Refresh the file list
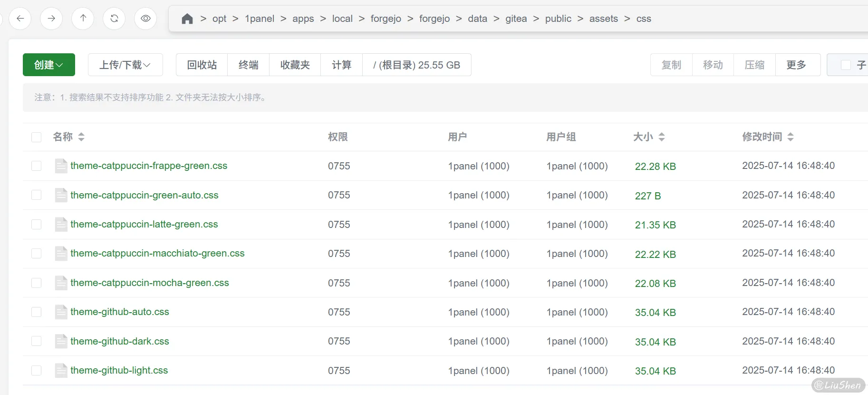Image resolution: width=868 pixels, height=395 pixels. coord(114,19)
